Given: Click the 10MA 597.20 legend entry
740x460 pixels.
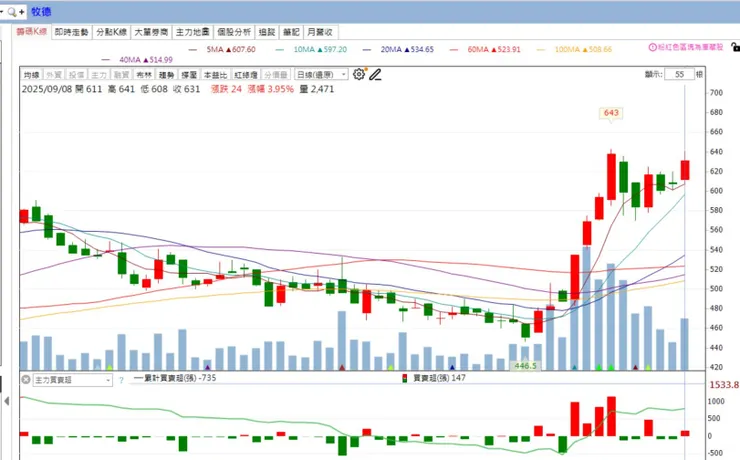Looking at the screenshot, I should (311, 49).
